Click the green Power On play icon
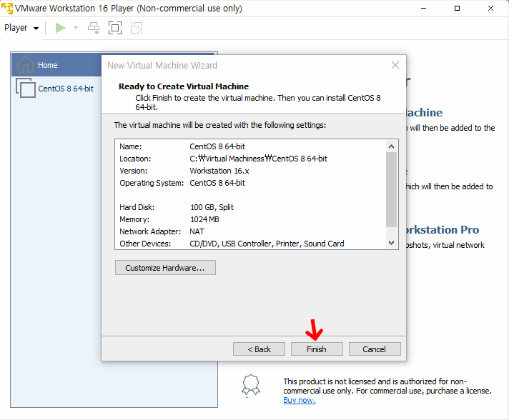 (60, 28)
